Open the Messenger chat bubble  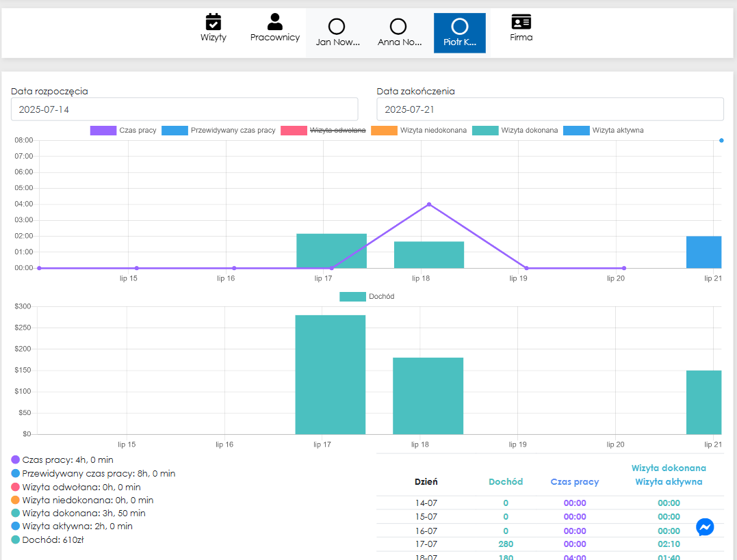[705, 527]
